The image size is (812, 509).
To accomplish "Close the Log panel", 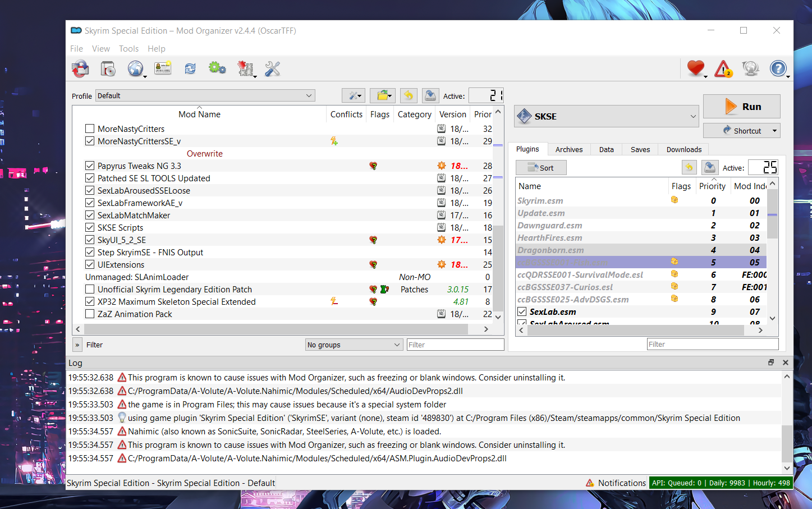I will (786, 363).
